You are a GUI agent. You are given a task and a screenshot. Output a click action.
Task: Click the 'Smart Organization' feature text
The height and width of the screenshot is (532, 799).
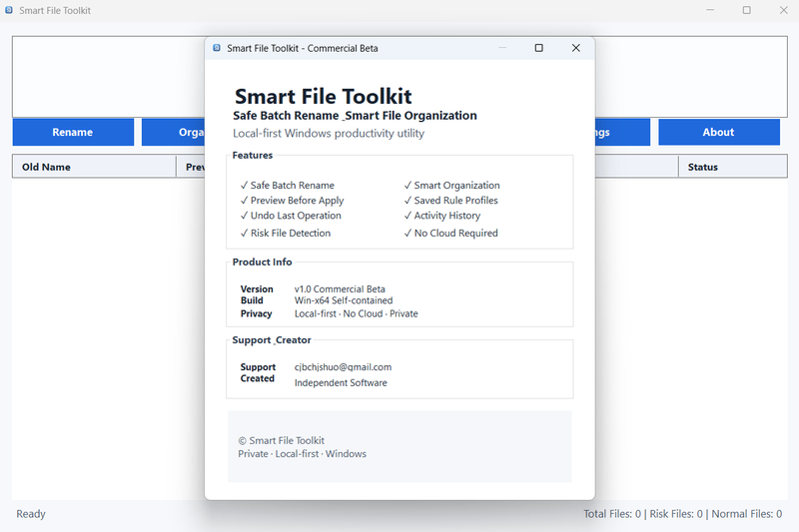(456, 186)
